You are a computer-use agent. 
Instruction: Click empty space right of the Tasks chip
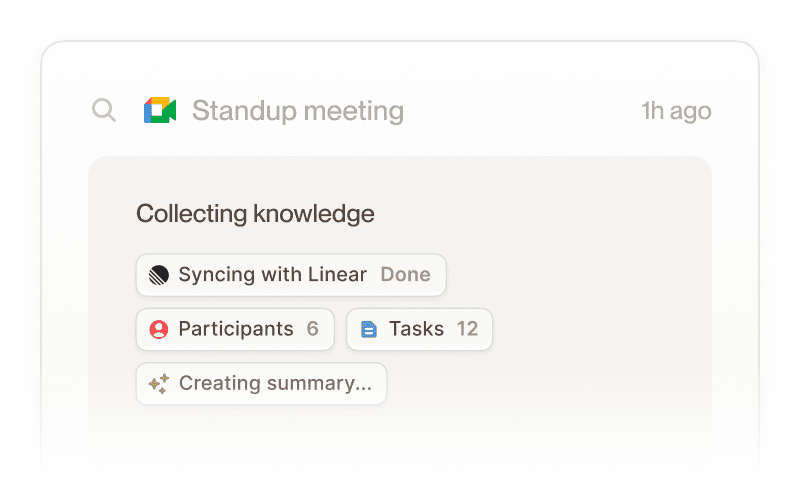click(600, 329)
